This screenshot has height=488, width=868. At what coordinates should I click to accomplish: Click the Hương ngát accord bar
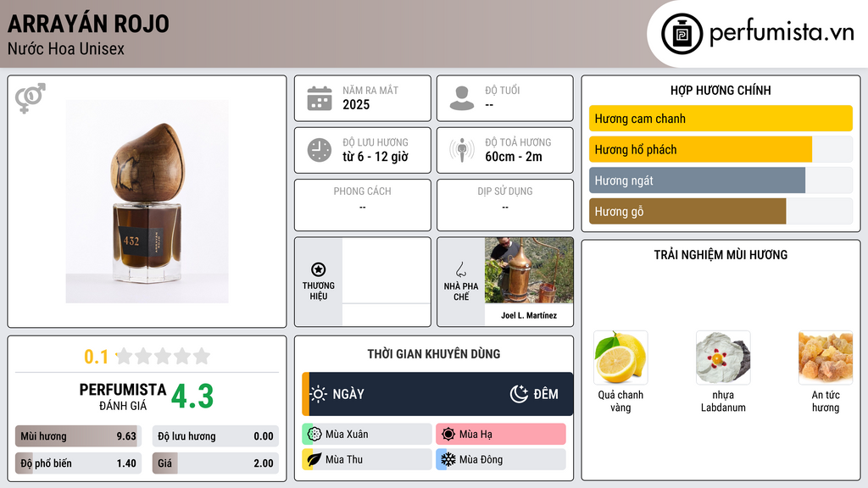tap(721, 180)
